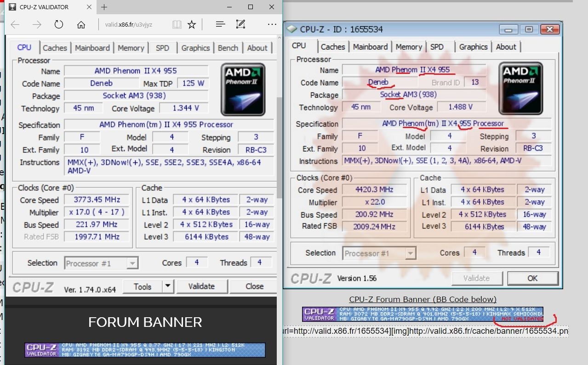Viewport: 588px width, 365px height.
Task: Maximize the Edge browser window
Action: tap(251, 7)
